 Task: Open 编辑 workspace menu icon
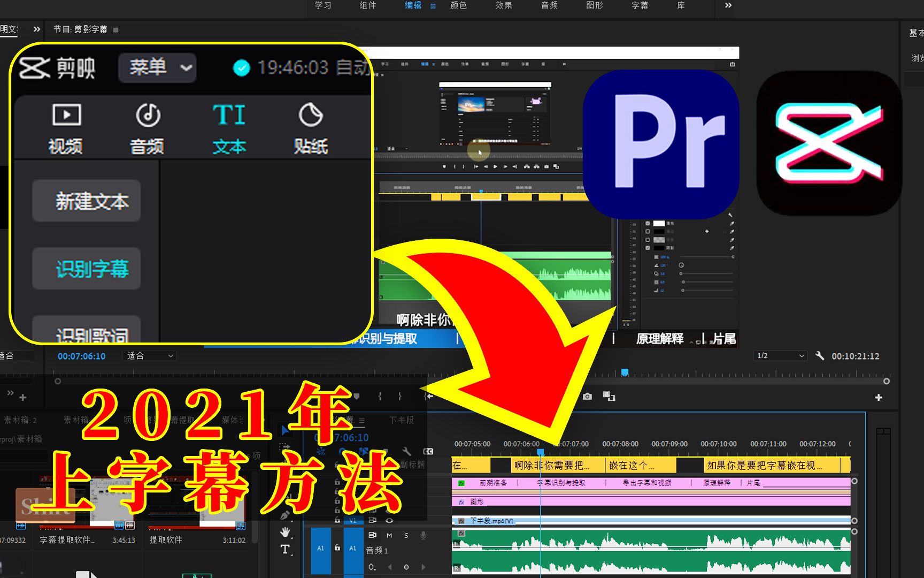coord(433,6)
